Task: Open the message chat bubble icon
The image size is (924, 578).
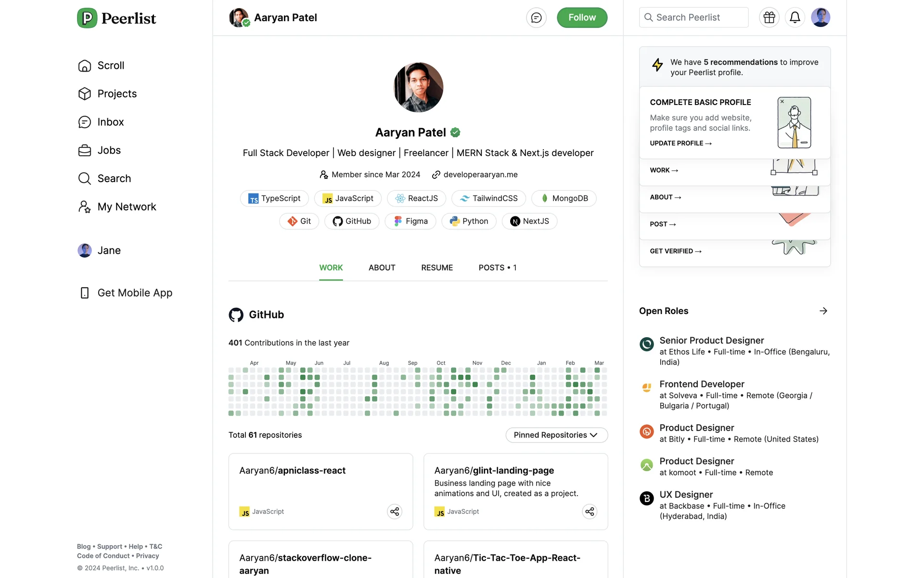Action: tap(536, 18)
